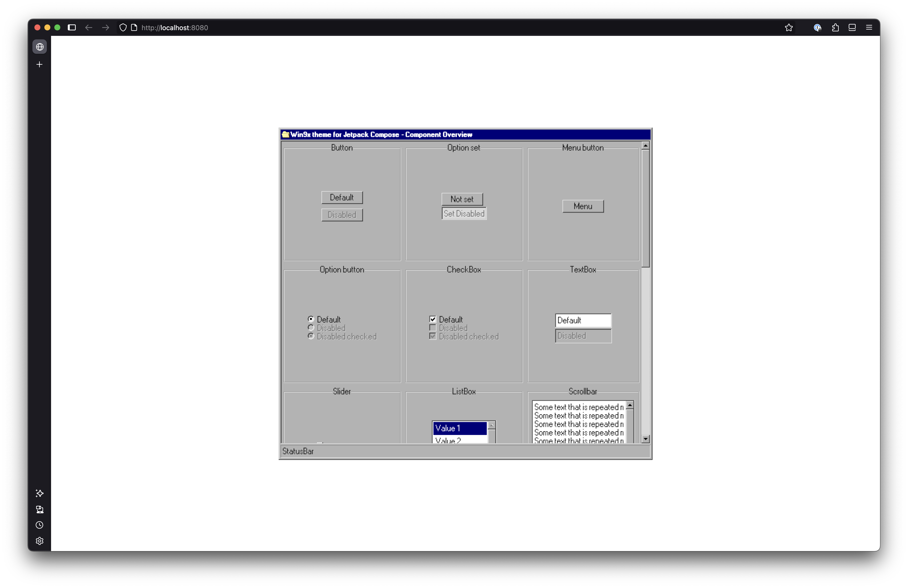Open synced tabs devices sidebar icon
This screenshot has width=908, height=588.
pyautogui.click(x=39, y=510)
